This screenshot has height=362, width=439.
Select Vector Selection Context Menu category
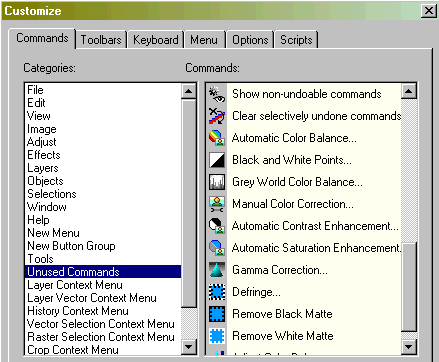click(103, 324)
